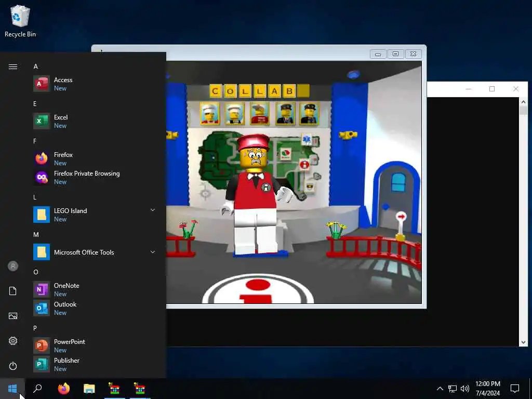Image resolution: width=532 pixels, height=399 pixels.
Task: Jump to letter O section header
Action: click(x=36, y=272)
